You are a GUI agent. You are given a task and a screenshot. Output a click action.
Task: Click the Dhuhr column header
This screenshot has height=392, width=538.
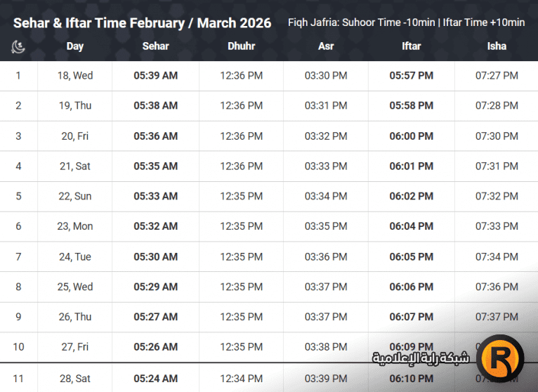coord(242,46)
